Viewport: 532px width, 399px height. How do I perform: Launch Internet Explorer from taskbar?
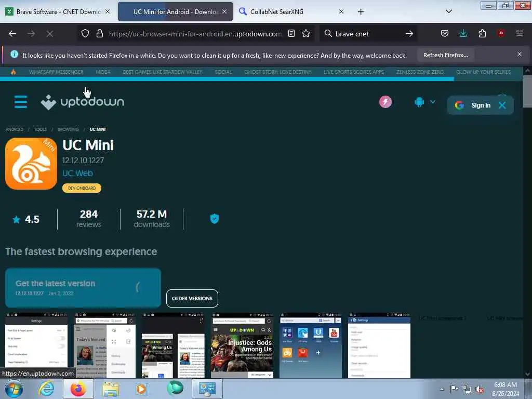pos(46,389)
